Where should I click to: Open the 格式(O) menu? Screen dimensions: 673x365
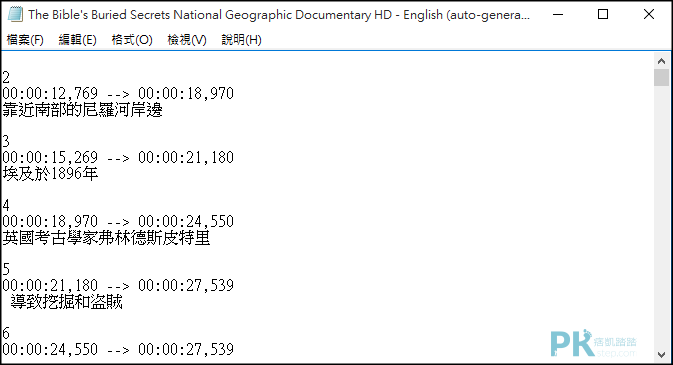132,40
